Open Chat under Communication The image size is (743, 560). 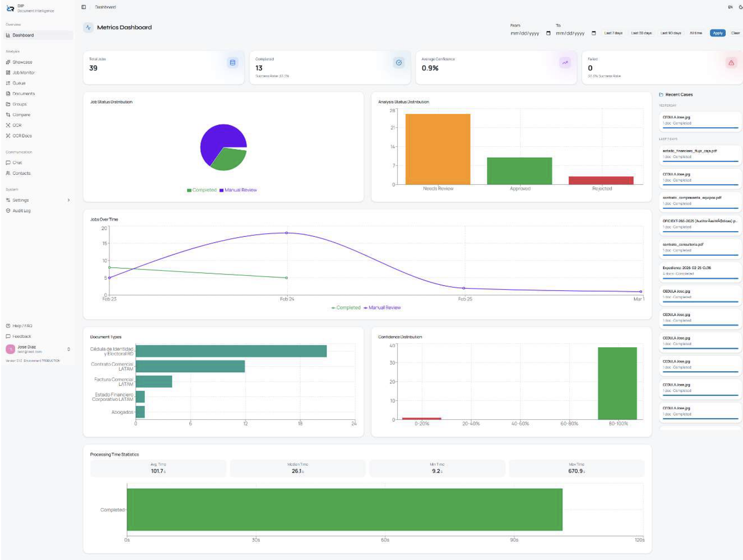17,162
